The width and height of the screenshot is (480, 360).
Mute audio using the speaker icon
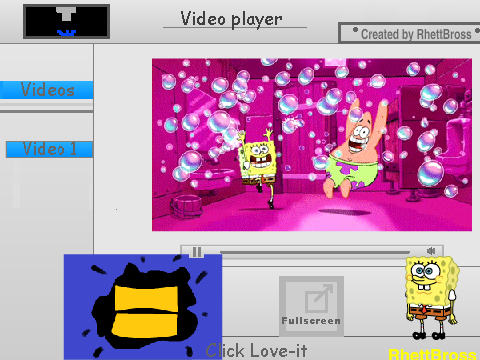(x=431, y=251)
